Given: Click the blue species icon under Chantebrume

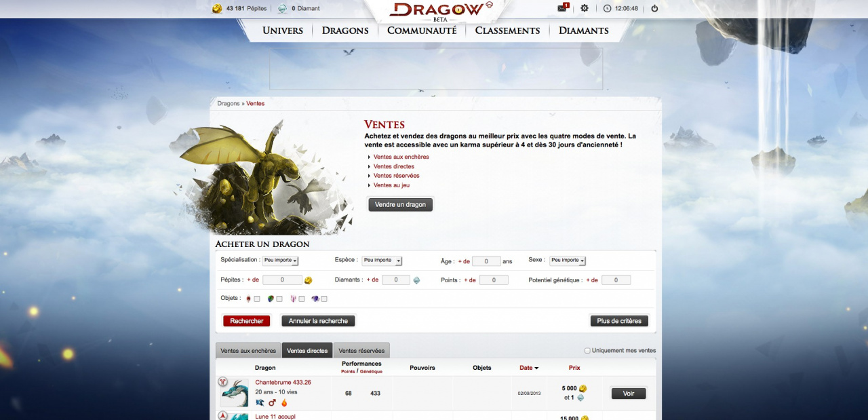Looking at the screenshot, I should coord(260,402).
